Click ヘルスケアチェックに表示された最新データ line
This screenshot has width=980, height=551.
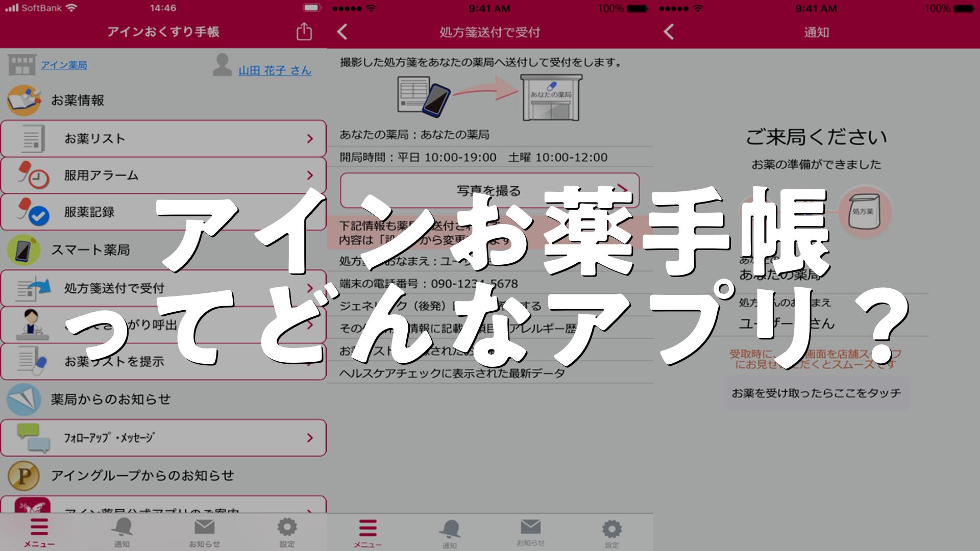click(x=452, y=373)
